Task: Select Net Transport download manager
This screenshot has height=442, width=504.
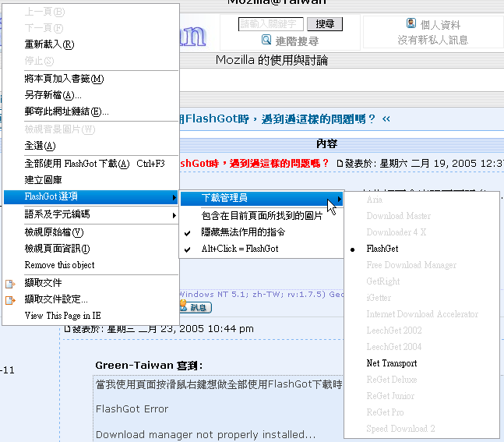Action: pyautogui.click(x=421, y=363)
